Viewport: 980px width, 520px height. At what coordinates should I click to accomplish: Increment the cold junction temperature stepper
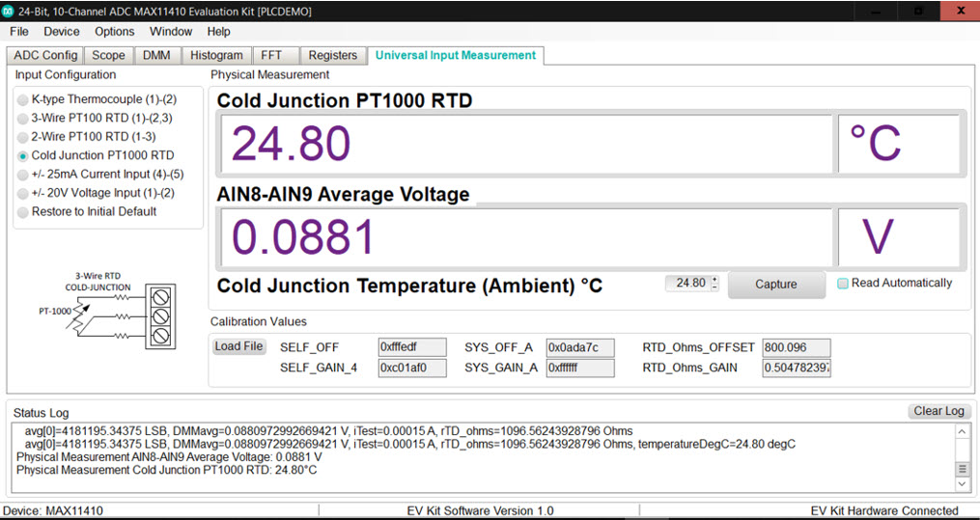point(715,280)
